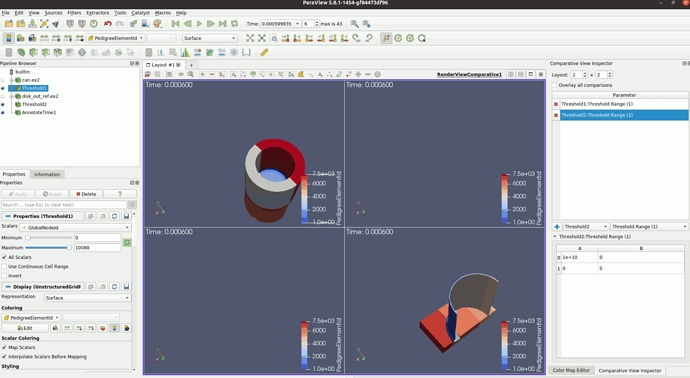The image size is (690, 378).
Task: Switch to the Information tab
Action: [47, 174]
